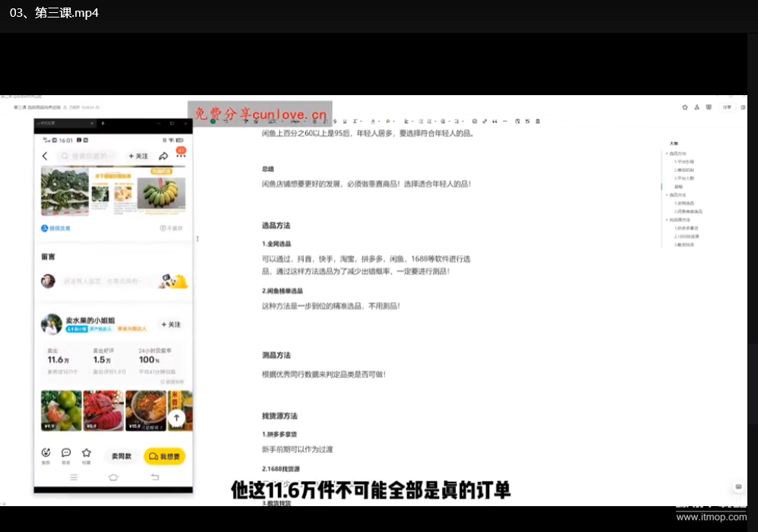The image size is (758, 532).
Task: Click the 总结 heading in the document body
Action: pyautogui.click(x=268, y=169)
